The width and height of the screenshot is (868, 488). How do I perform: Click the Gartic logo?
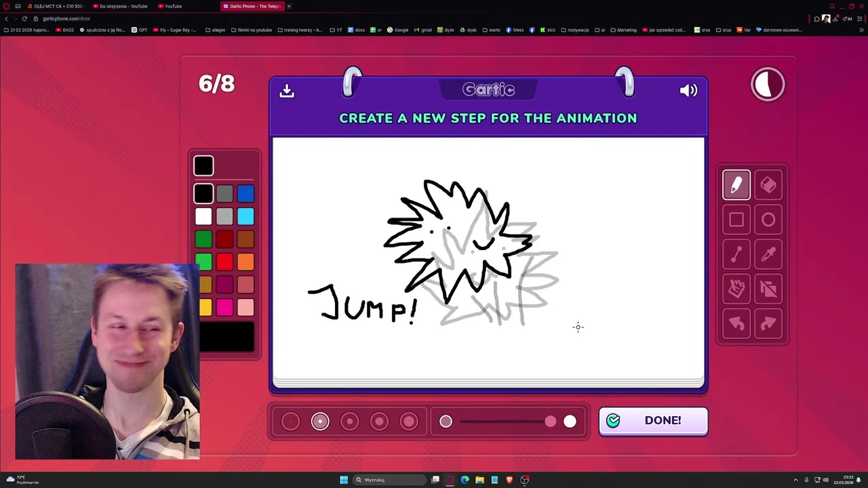pyautogui.click(x=488, y=89)
